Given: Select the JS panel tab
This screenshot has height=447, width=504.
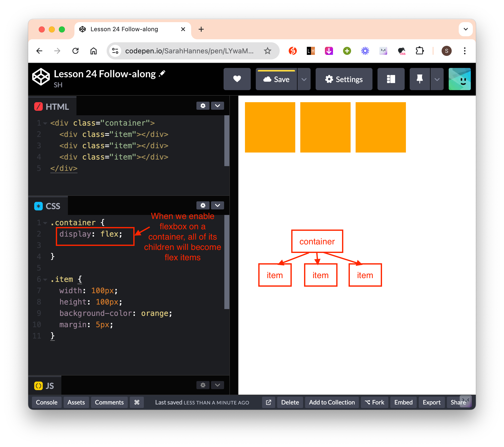Looking at the screenshot, I should 45,386.
